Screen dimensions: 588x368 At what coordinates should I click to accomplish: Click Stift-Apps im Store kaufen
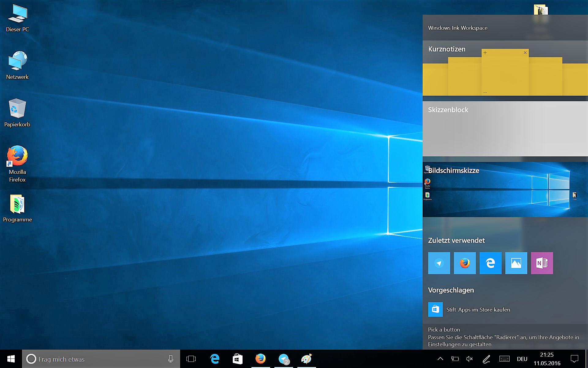[478, 310]
